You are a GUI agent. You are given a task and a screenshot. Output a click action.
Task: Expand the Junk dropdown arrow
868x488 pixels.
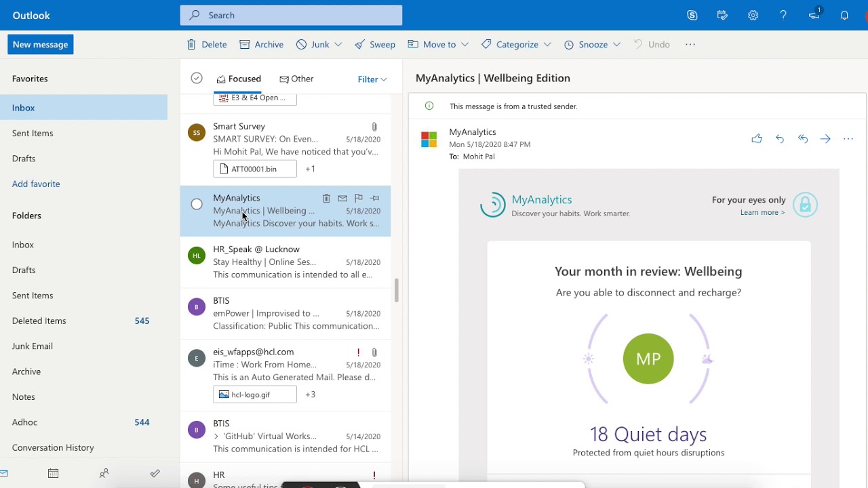pyautogui.click(x=338, y=44)
